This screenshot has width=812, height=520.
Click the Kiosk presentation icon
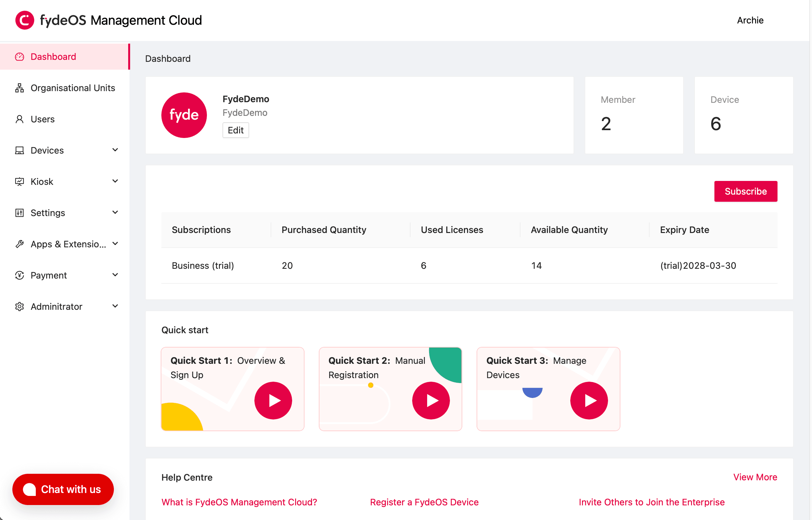point(20,182)
